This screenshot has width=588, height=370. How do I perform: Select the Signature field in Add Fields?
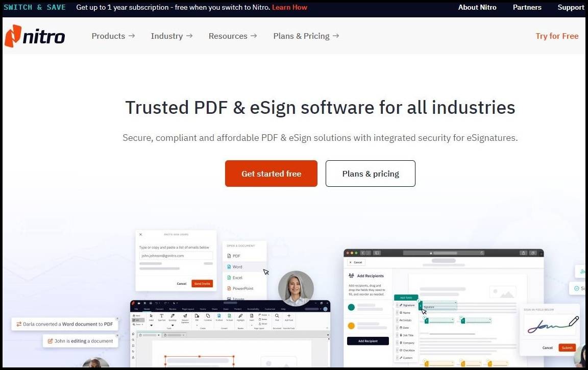408,305
